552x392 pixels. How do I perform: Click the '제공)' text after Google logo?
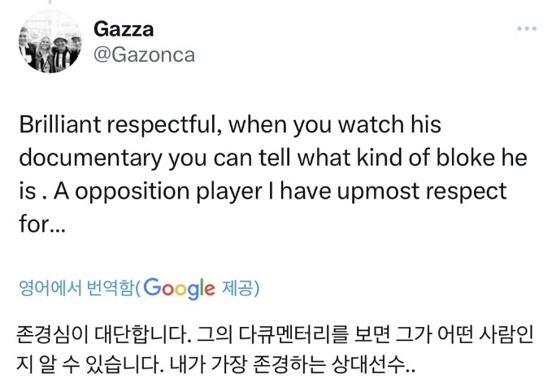241,288
